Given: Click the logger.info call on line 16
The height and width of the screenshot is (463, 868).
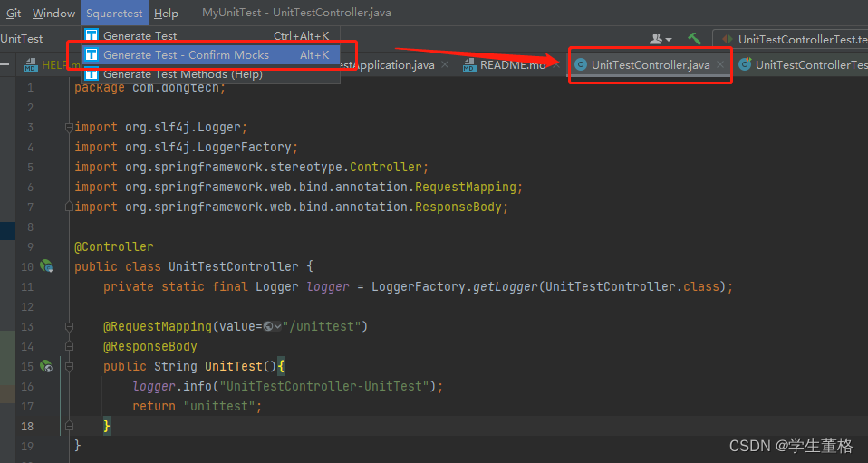Looking at the screenshot, I should (x=288, y=386).
